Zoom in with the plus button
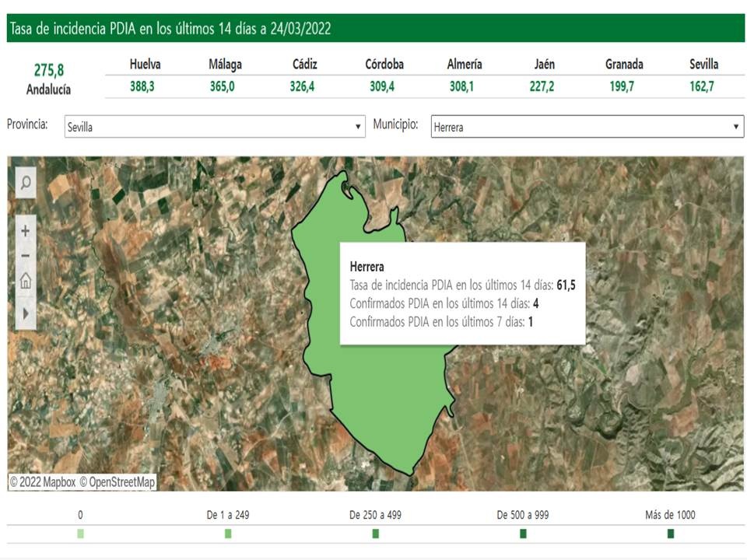The image size is (747, 560). [x=26, y=231]
